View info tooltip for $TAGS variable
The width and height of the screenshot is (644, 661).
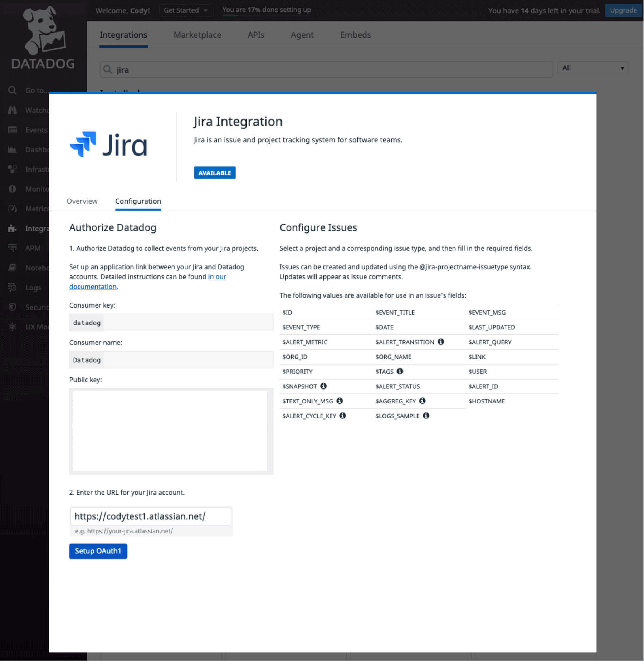click(x=400, y=371)
